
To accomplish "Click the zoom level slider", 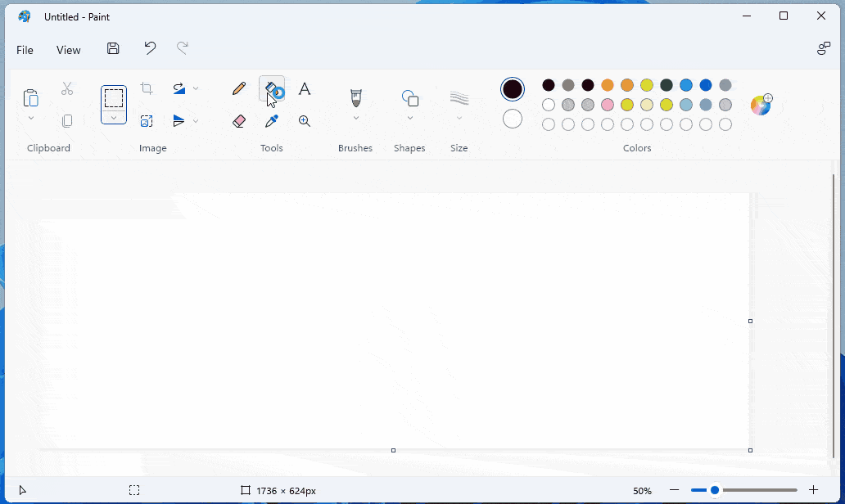I will point(716,489).
